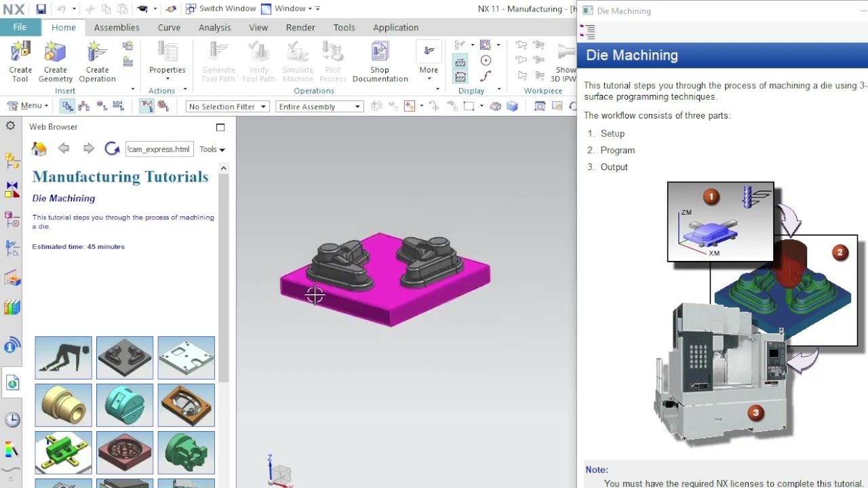
Task: Toggle Machine Tool View button
Action: [84, 106]
